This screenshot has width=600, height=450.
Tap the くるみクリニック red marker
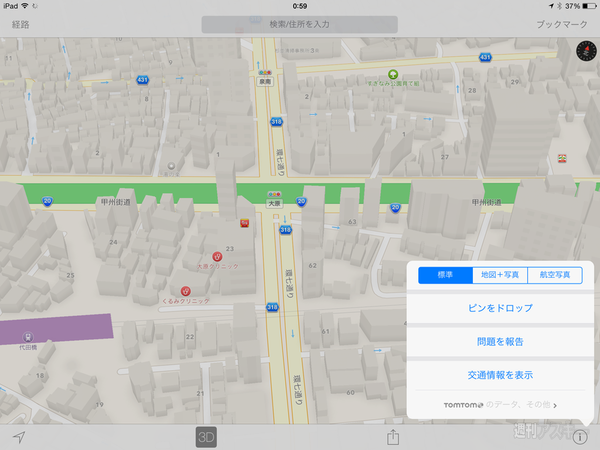point(186,291)
